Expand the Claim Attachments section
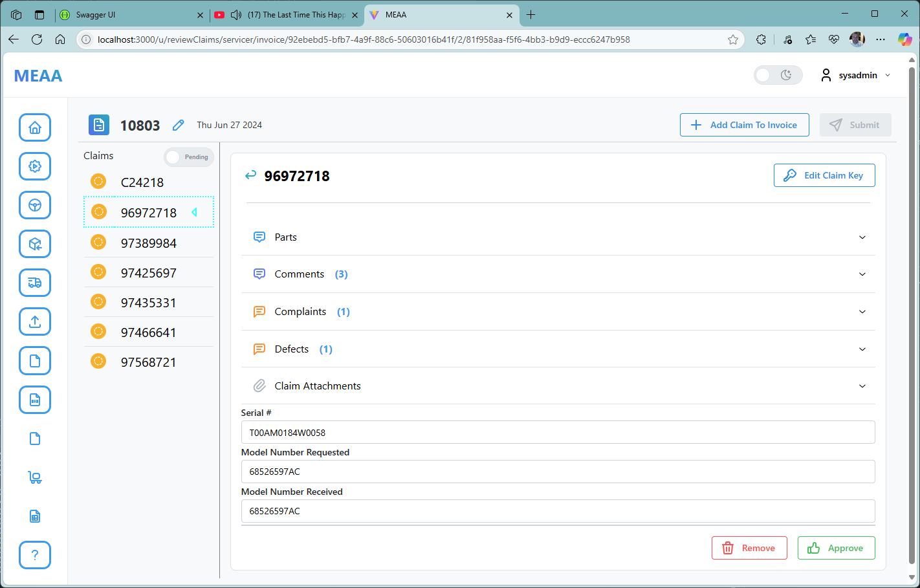The height and width of the screenshot is (588, 920). pyautogui.click(x=558, y=386)
